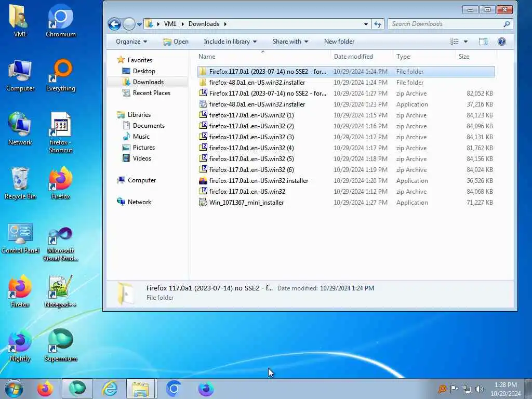The height and width of the screenshot is (399, 532).
Task: Open Documents library in navigation pane
Action: click(149, 126)
